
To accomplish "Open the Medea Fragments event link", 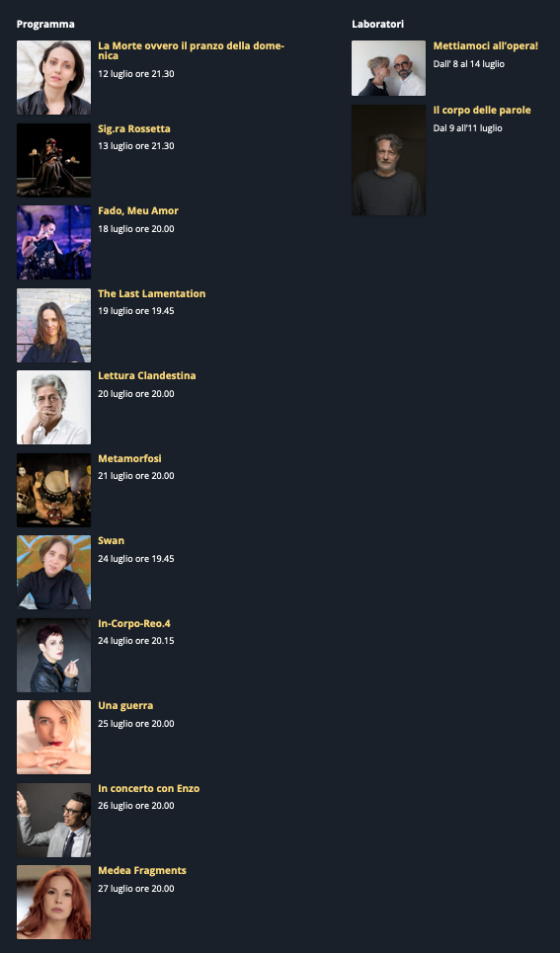I will tap(141, 870).
